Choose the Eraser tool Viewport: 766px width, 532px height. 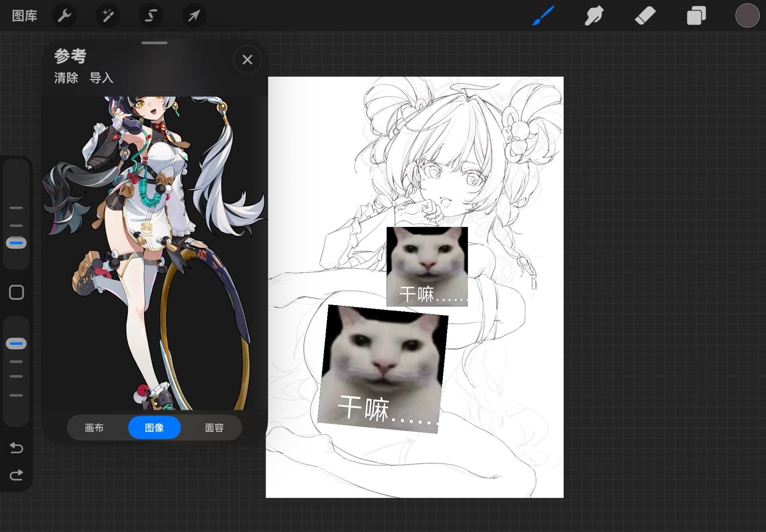tap(645, 16)
